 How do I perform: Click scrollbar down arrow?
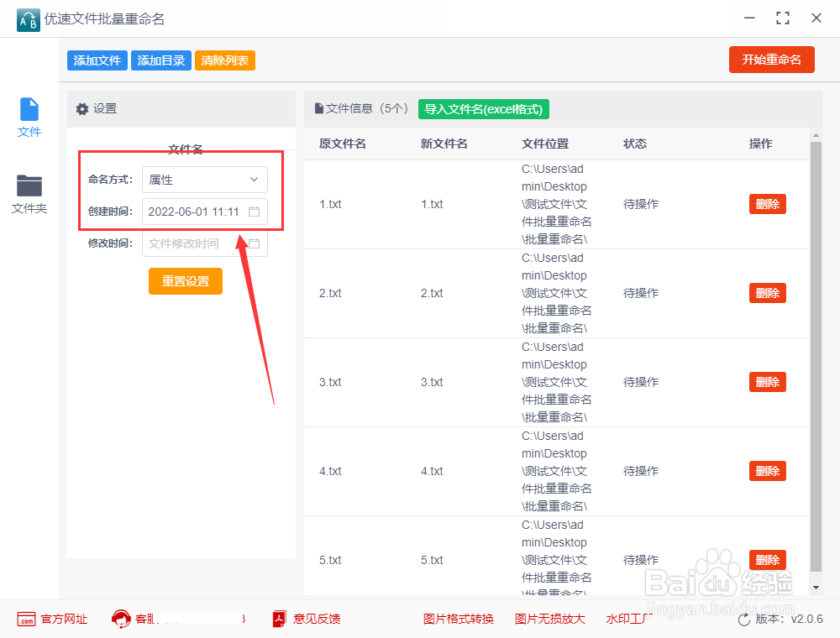click(816, 588)
